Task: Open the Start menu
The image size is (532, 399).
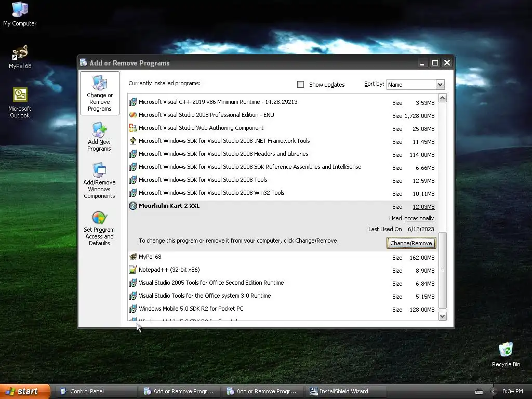Action: (25, 392)
